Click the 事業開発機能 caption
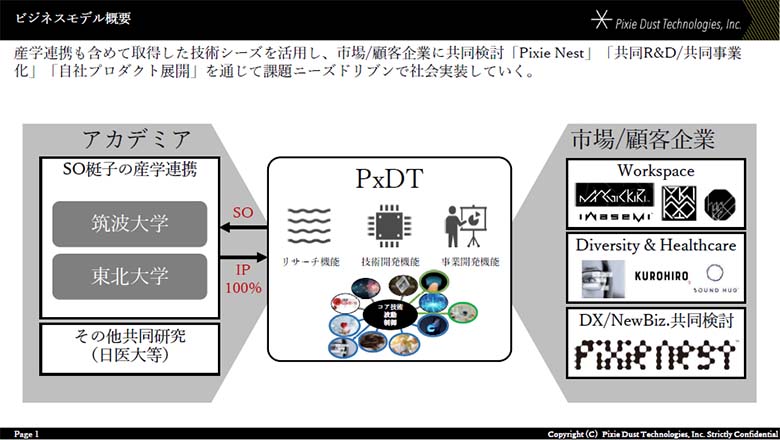Screen dimensions: 780x440 click(470, 262)
